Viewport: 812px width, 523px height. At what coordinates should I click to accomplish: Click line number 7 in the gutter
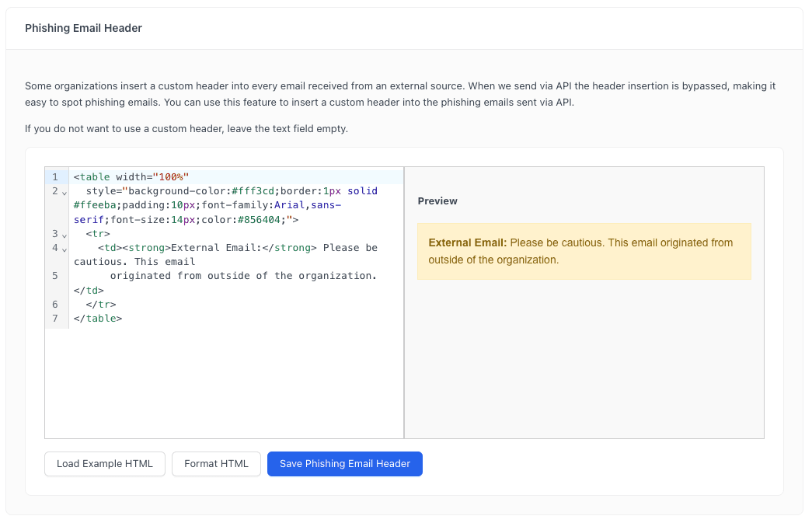(54, 319)
